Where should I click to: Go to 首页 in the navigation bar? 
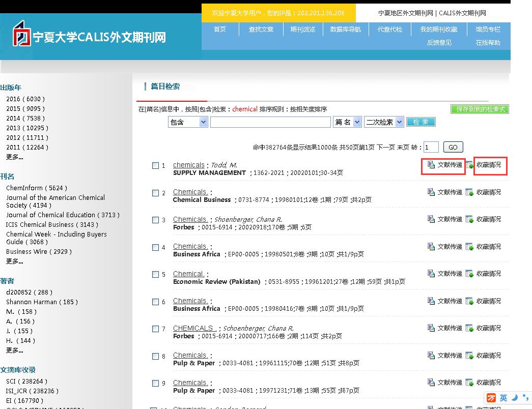pyautogui.click(x=220, y=29)
